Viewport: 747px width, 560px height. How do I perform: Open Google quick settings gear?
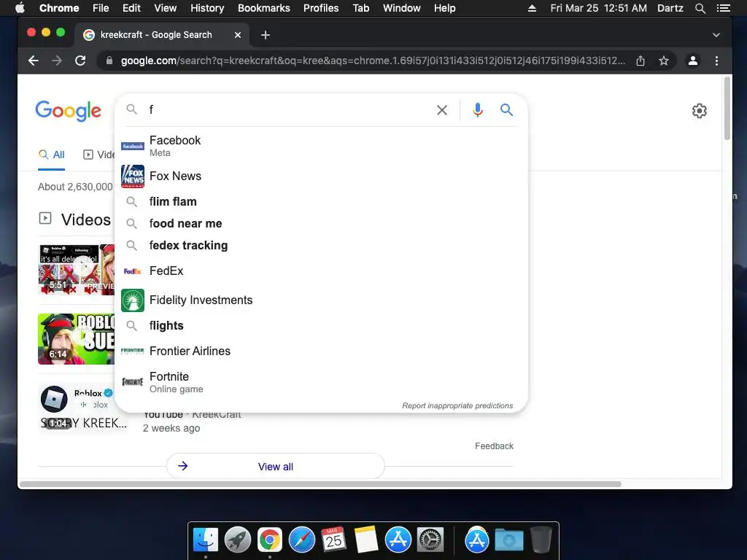pyautogui.click(x=699, y=111)
